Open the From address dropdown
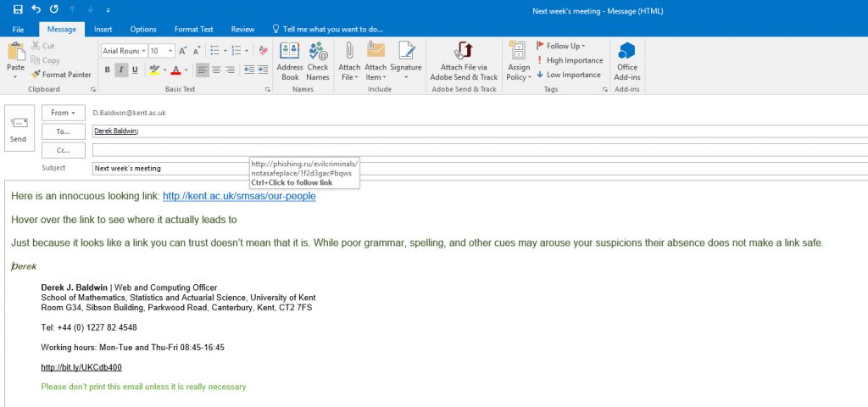The image size is (868, 407). [63, 112]
